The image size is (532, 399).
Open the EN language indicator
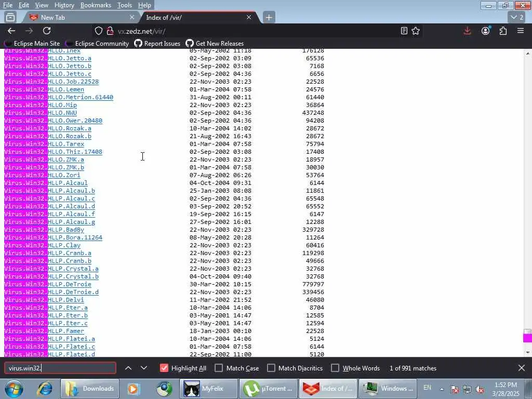click(427, 388)
